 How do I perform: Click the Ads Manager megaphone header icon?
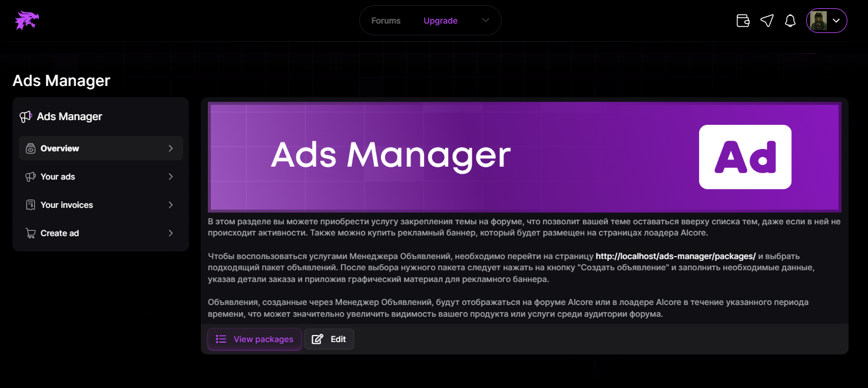(25, 117)
